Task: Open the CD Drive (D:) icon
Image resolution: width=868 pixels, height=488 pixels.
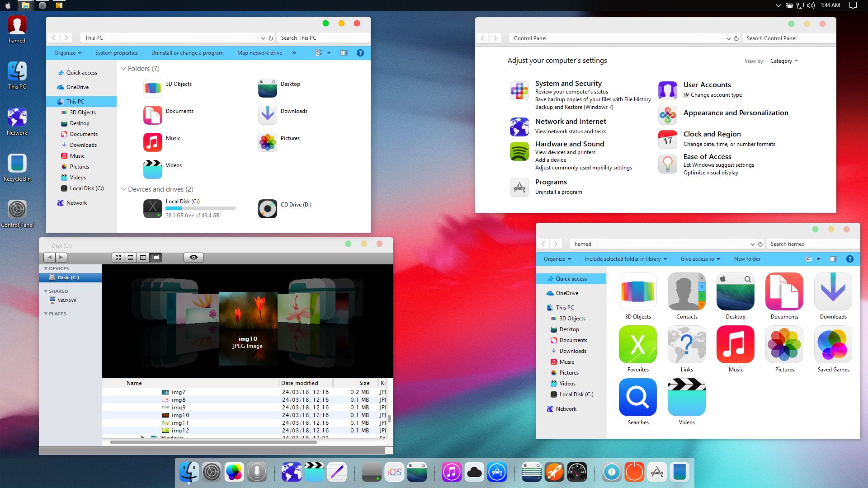Action: (x=267, y=209)
